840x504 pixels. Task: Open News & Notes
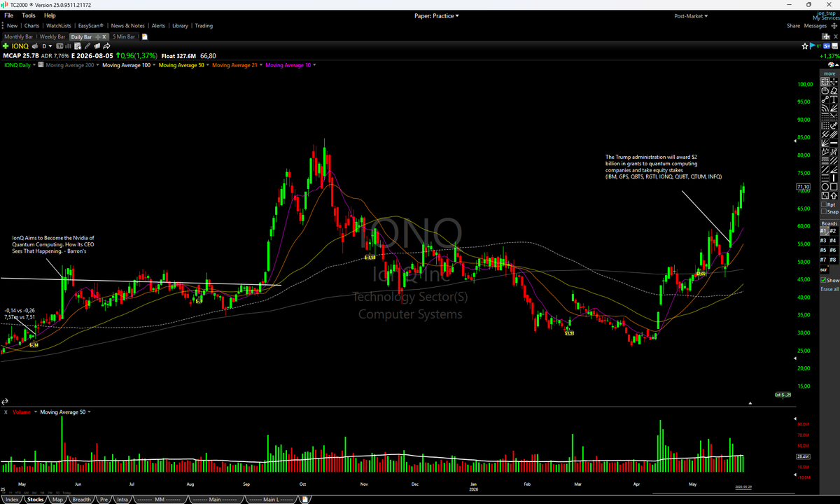pyautogui.click(x=129, y=26)
